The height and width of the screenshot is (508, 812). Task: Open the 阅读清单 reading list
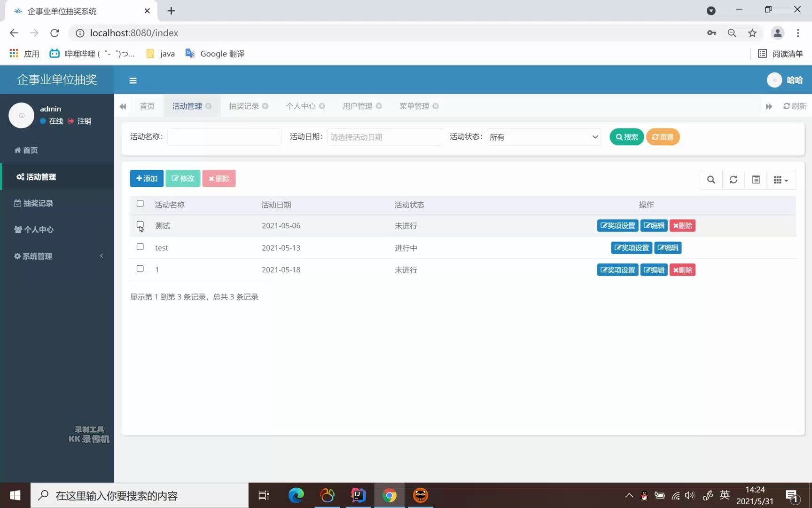click(781, 54)
